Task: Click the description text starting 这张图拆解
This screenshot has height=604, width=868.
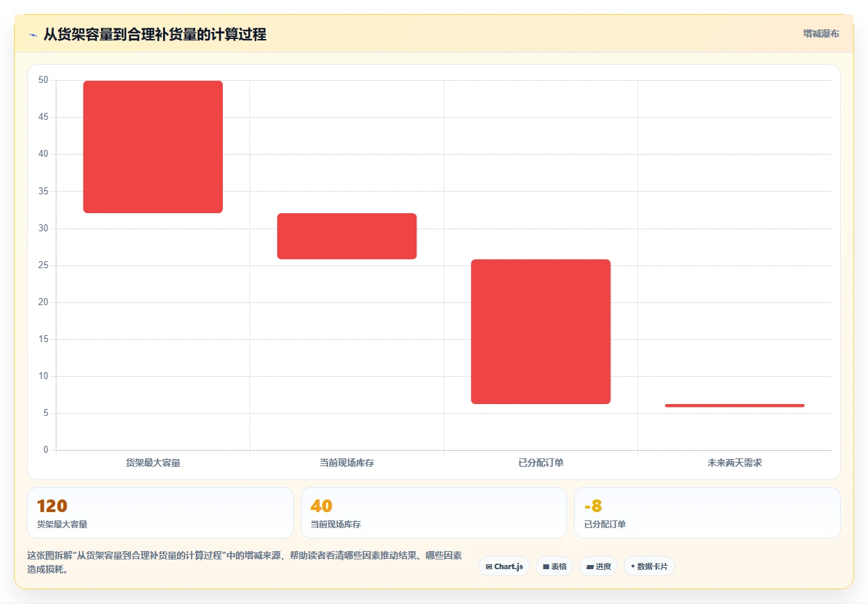Action: point(244,562)
